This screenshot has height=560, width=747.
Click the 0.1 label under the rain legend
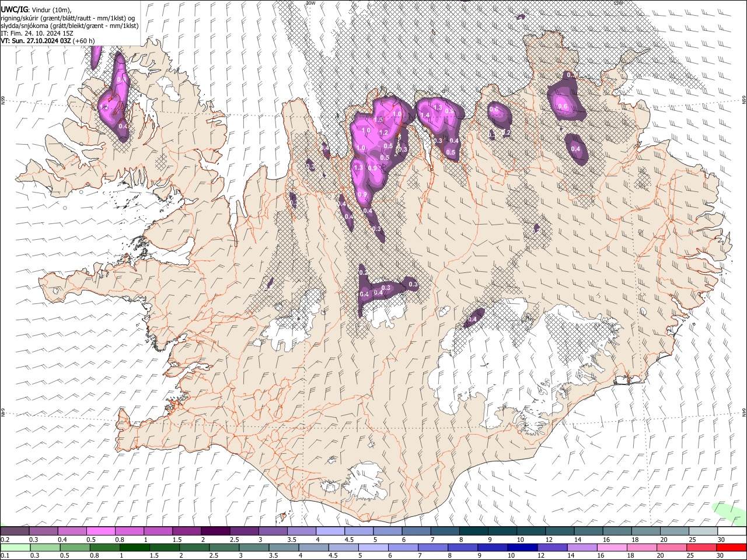5,555
